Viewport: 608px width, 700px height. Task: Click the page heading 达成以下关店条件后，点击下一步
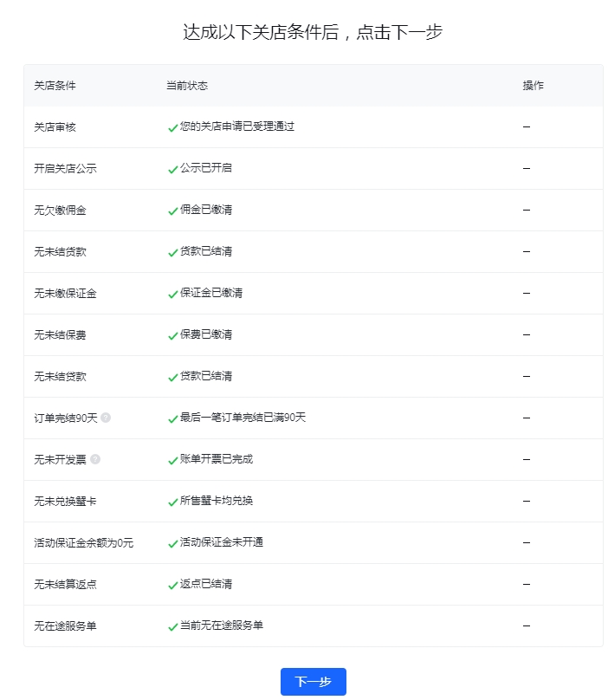click(x=313, y=32)
